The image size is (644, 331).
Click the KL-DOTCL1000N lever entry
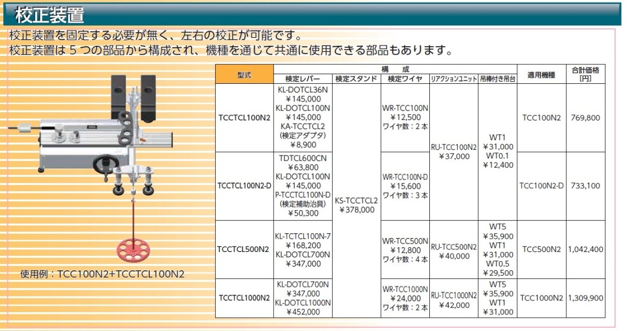click(303, 302)
